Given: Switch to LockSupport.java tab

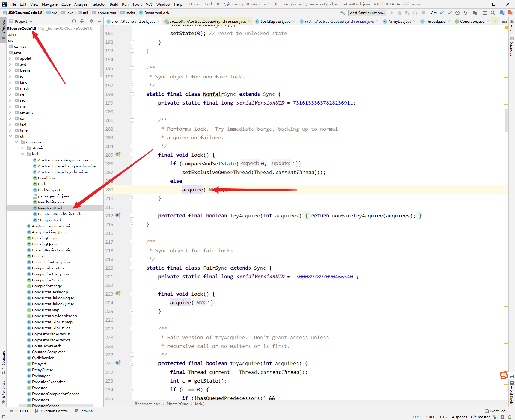Looking at the screenshot, I should coord(275,21).
